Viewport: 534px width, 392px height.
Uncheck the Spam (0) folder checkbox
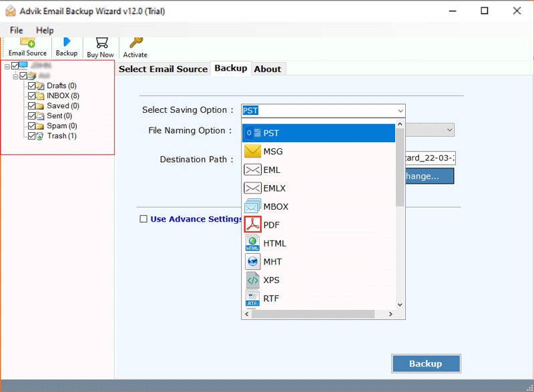pyautogui.click(x=31, y=126)
